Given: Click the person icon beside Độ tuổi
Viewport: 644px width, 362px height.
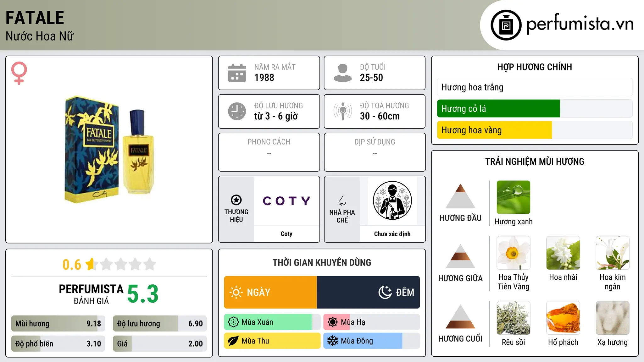Looking at the screenshot, I should pyautogui.click(x=342, y=73).
